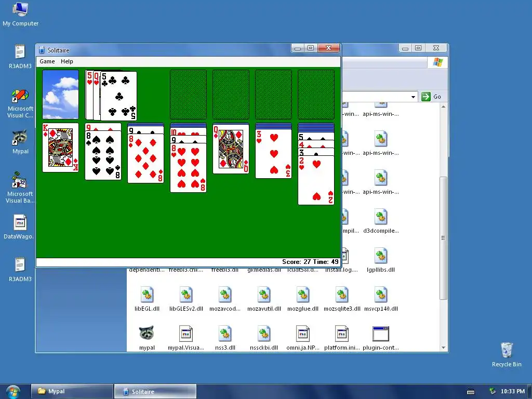Select the top R3ADM3 desktop file
The image size is (532, 399).
pos(20,57)
